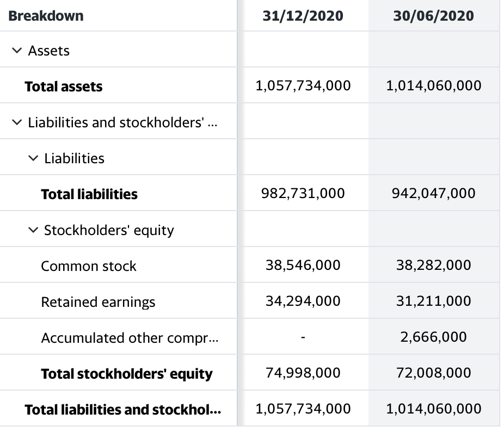The height and width of the screenshot is (432, 504).
Task: Click the Breakdown column header
Action: point(46,16)
